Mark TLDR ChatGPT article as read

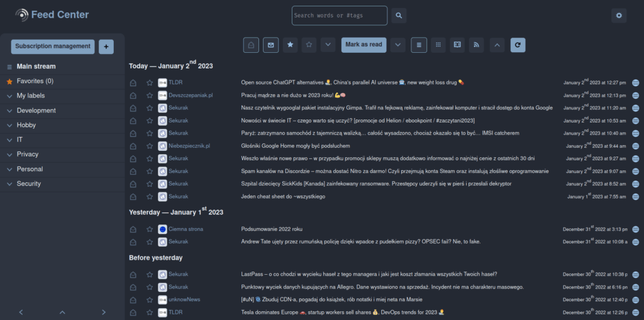tap(133, 82)
